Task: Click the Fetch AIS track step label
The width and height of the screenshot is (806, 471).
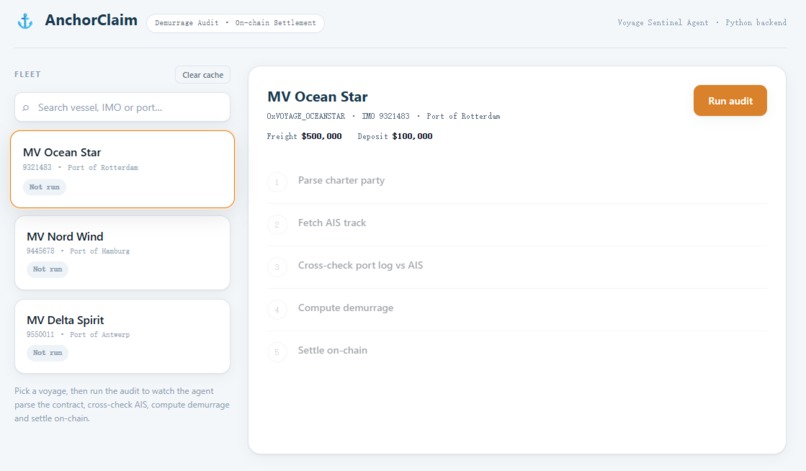Action: coord(332,223)
